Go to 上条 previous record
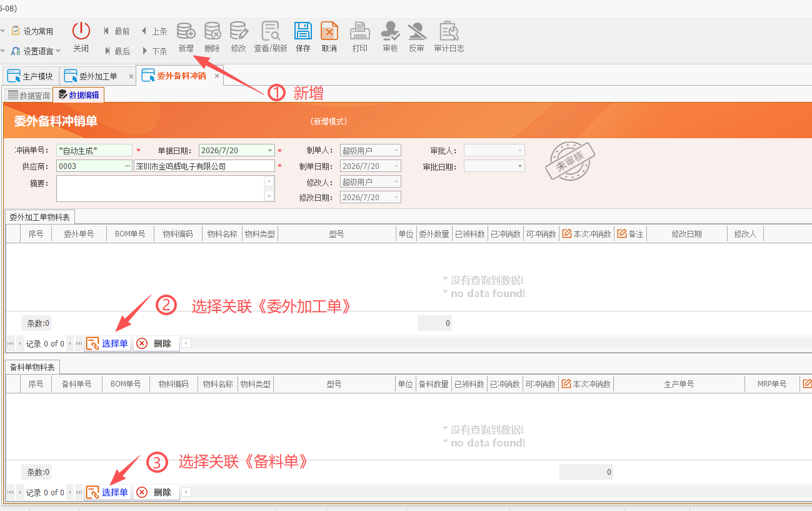 (154, 31)
